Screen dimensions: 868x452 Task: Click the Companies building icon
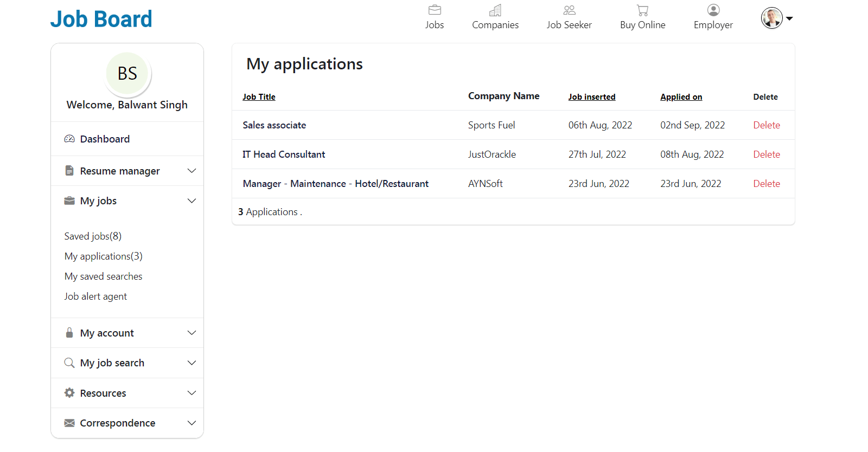[x=495, y=10]
